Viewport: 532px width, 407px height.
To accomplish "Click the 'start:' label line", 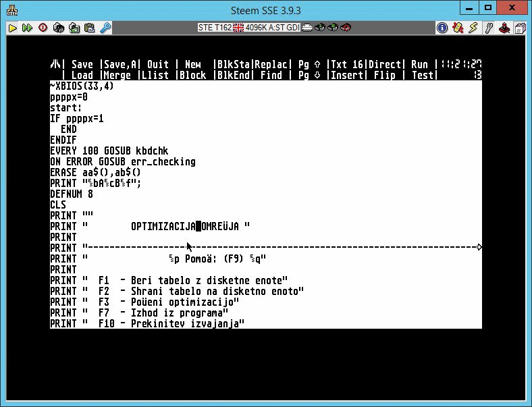I will pyautogui.click(x=66, y=107).
